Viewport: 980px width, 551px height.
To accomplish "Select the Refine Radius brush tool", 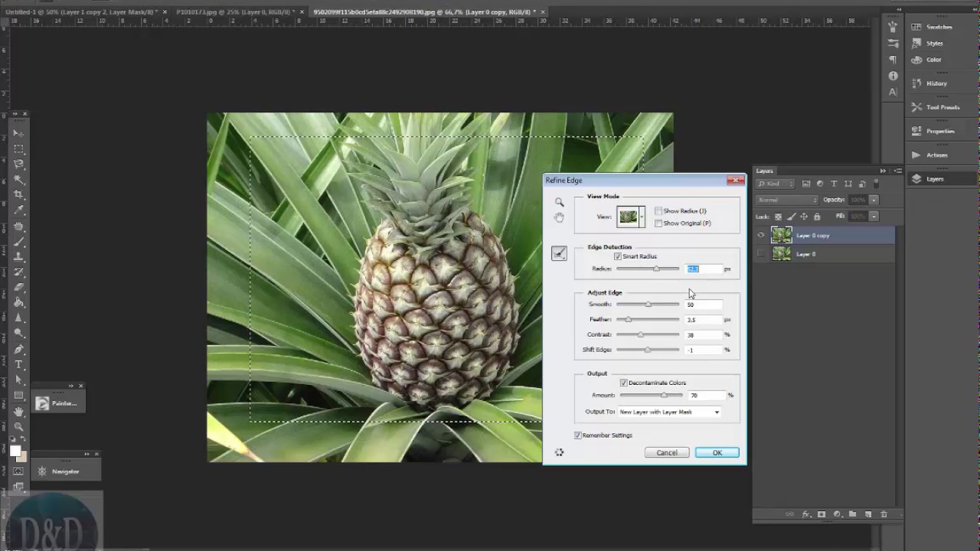I will (x=559, y=253).
